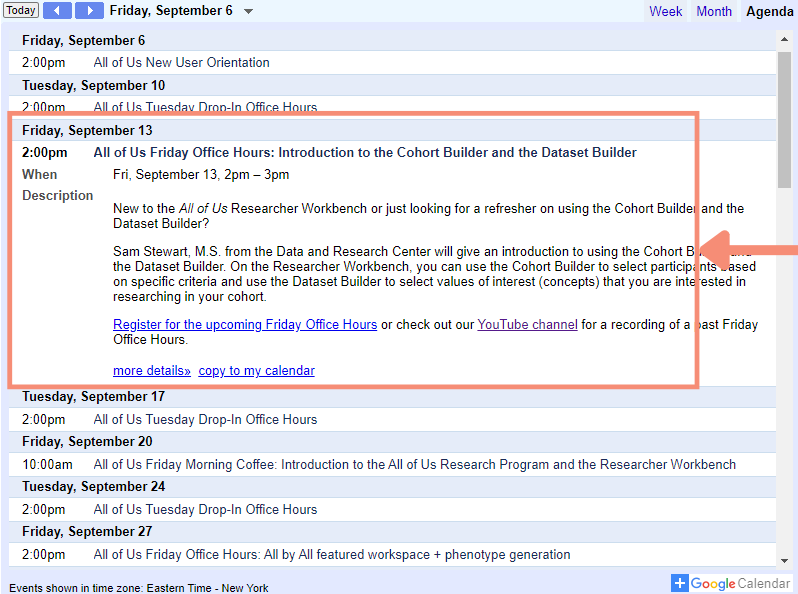Click the Today button
This screenshot has height=594, width=798.
coord(20,10)
